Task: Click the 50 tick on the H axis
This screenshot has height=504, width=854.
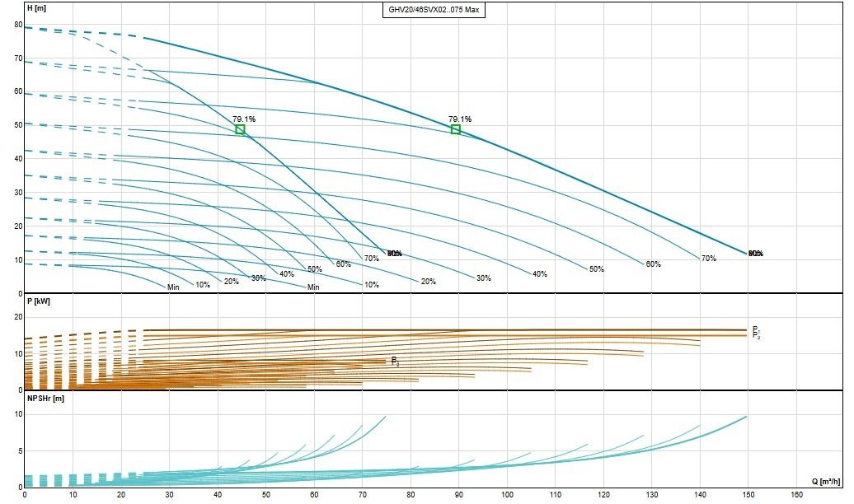Action: (x=18, y=125)
